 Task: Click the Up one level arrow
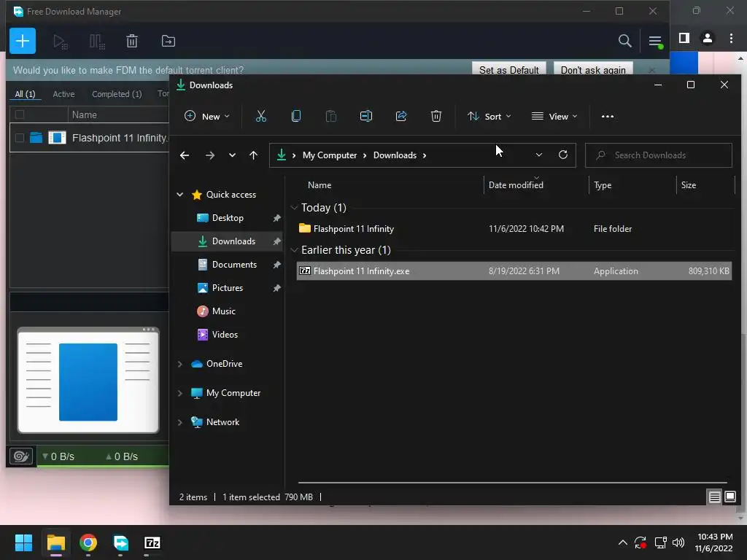tap(253, 155)
